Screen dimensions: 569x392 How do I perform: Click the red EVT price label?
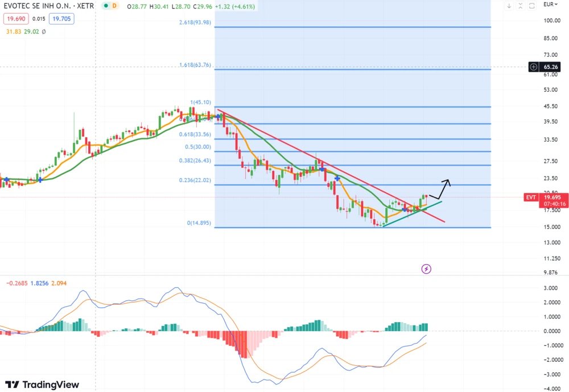(x=530, y=197)
